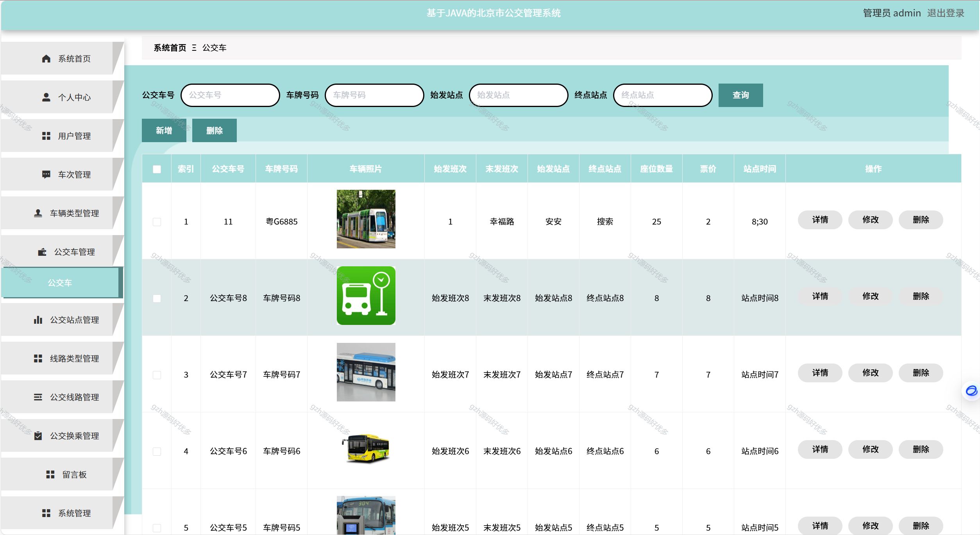Check the checkbox for row 公交车号8
This screenshot has height=535, width=980.
click(x=157, y=298)
